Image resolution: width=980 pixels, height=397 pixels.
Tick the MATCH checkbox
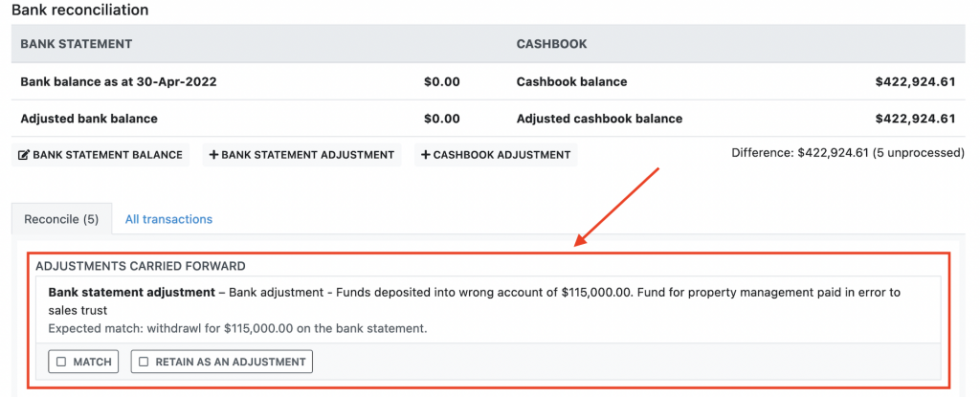tap(61, 362)
